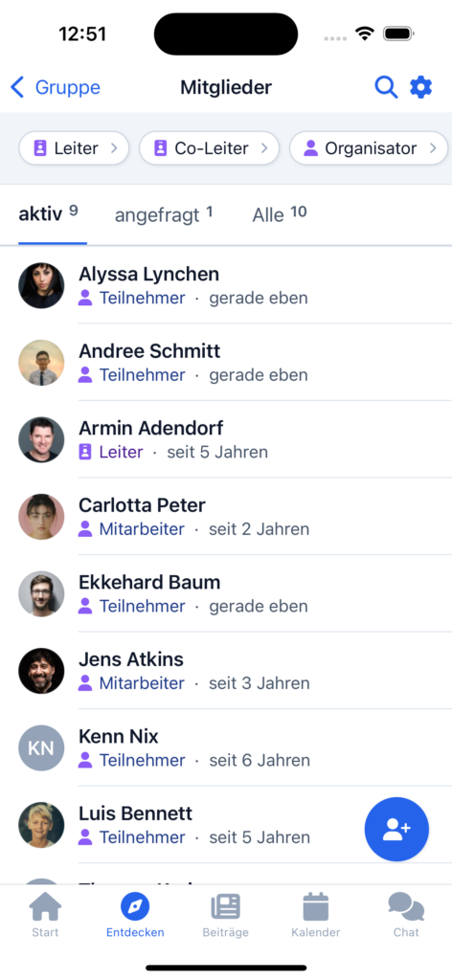The width and height of the screenshot is (452, 980).
Task: Select Jens Atkins in the list
Action: (226, 671)
